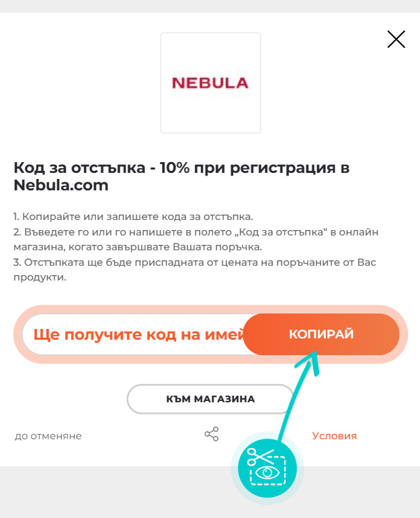Click instruction step 3 about the deducted discount
Screen dimensions: 420x518
point(195,270)
